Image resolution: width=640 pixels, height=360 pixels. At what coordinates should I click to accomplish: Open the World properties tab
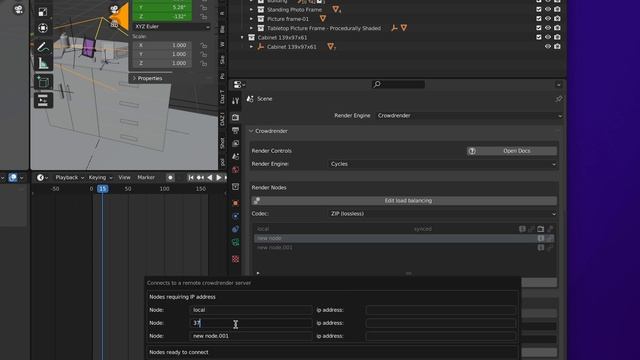click(x=236, y=169)
